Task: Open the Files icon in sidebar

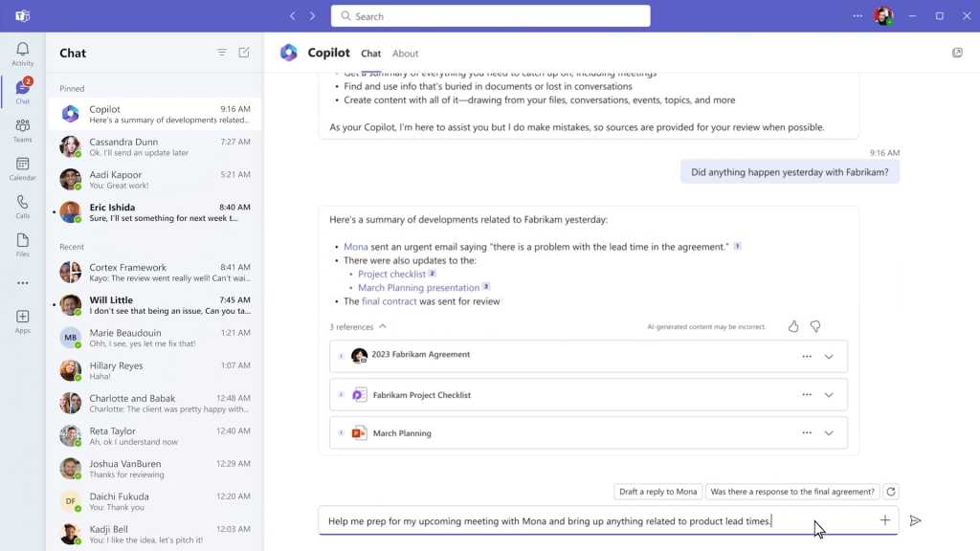Action: (23, 245)
